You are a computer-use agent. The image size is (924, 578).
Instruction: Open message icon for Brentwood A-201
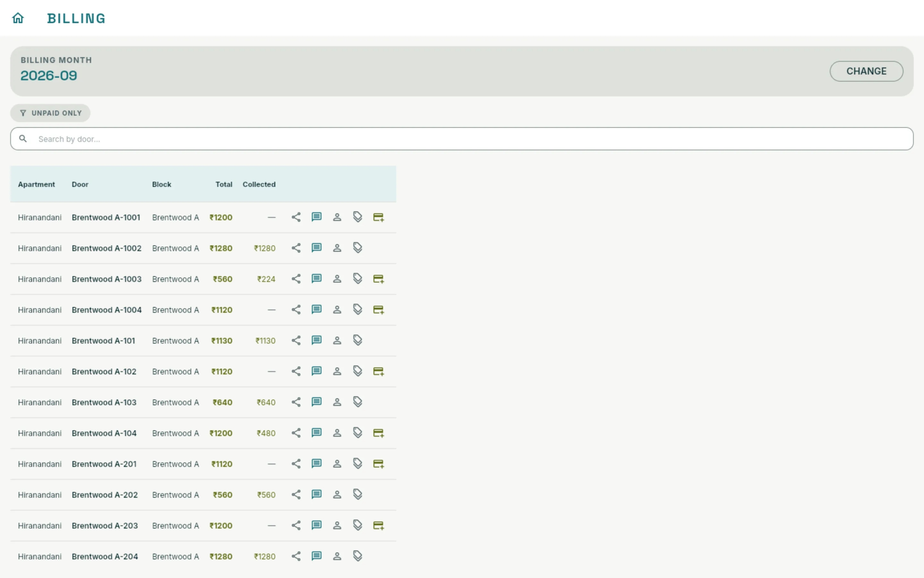click(x=317, y=464)
